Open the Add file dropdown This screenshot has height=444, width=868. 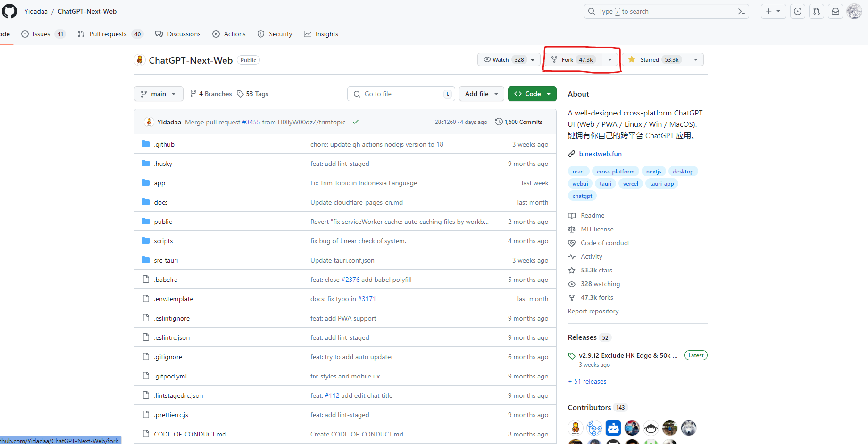tap(482, 94)
